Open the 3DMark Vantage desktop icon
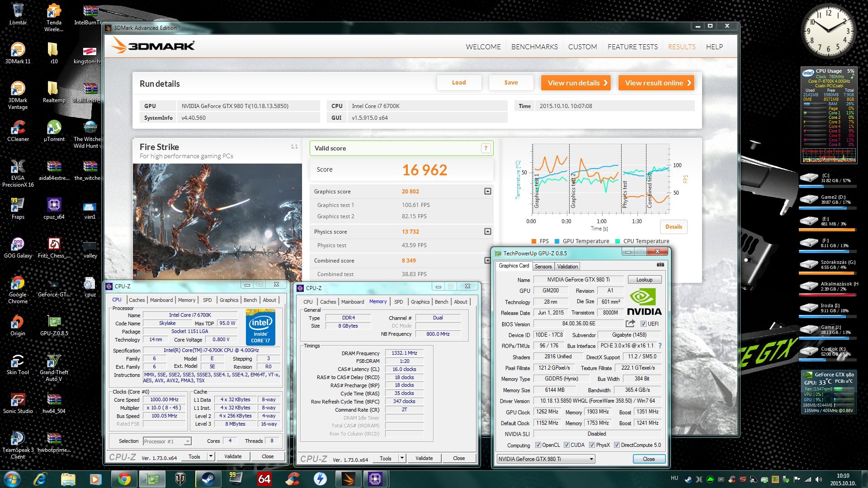The height and width of the screenshot is (488, 868). click(18, 95)
